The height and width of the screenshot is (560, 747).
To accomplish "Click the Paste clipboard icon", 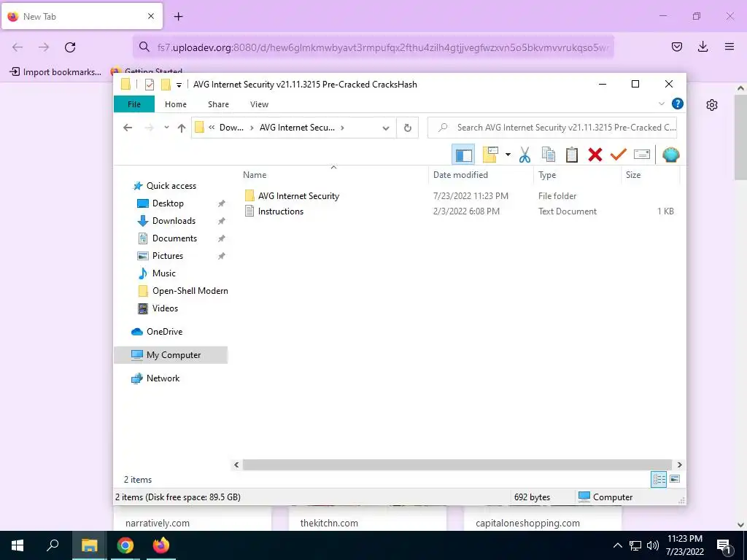I will (572, 155).
